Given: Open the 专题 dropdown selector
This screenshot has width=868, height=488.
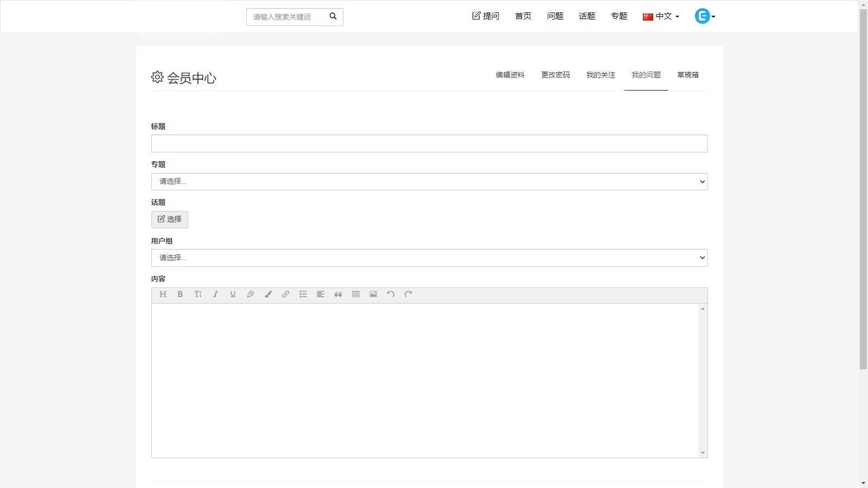Looking at the screenshot, I should coord(429,181).
